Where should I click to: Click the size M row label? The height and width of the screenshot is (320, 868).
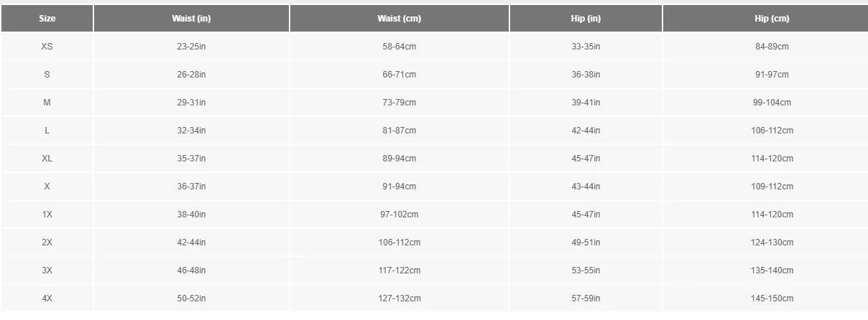tap(47, 103)
